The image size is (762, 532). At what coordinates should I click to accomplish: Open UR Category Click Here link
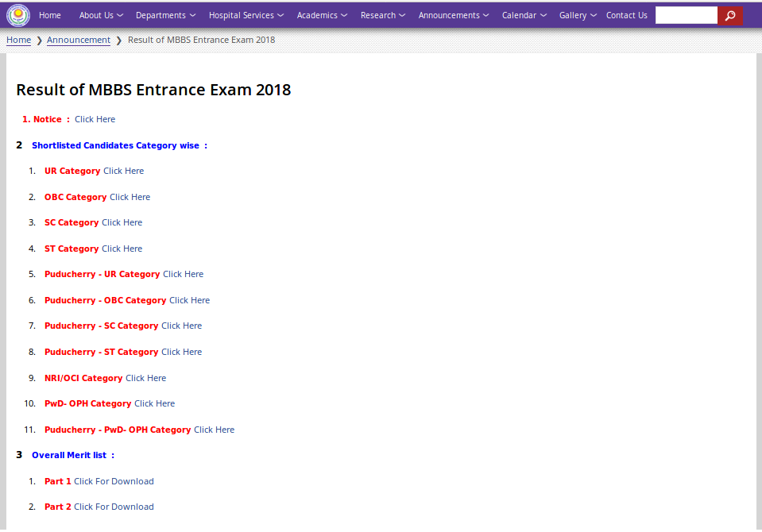coord(123,171)
